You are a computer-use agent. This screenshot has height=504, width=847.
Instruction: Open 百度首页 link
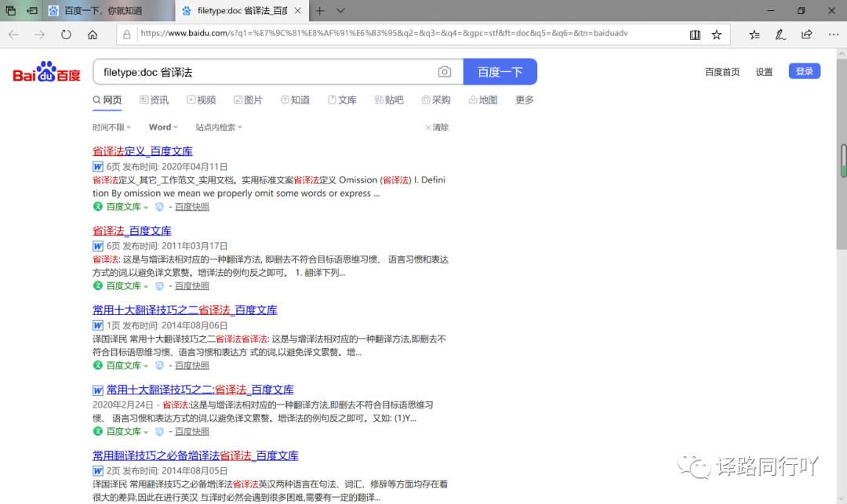722,72
